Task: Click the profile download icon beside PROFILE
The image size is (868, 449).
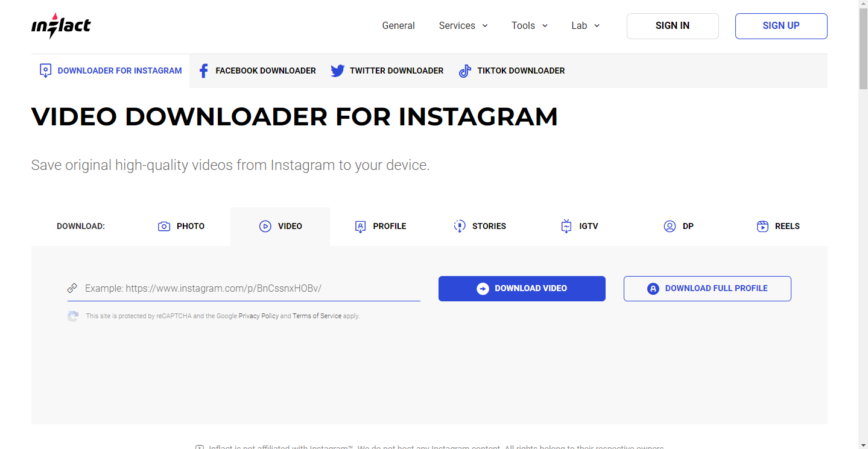Action: click(361, 227)
